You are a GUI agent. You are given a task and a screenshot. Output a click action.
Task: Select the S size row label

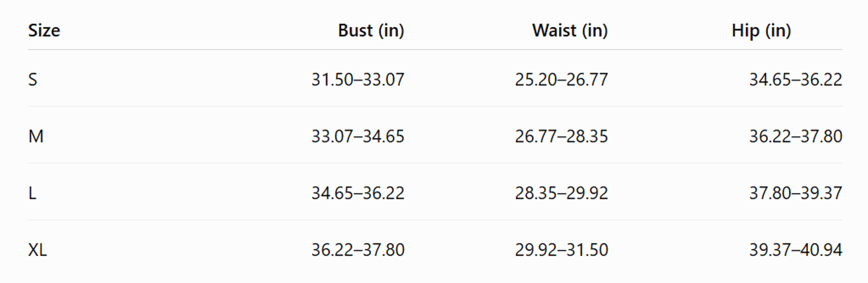33,80
